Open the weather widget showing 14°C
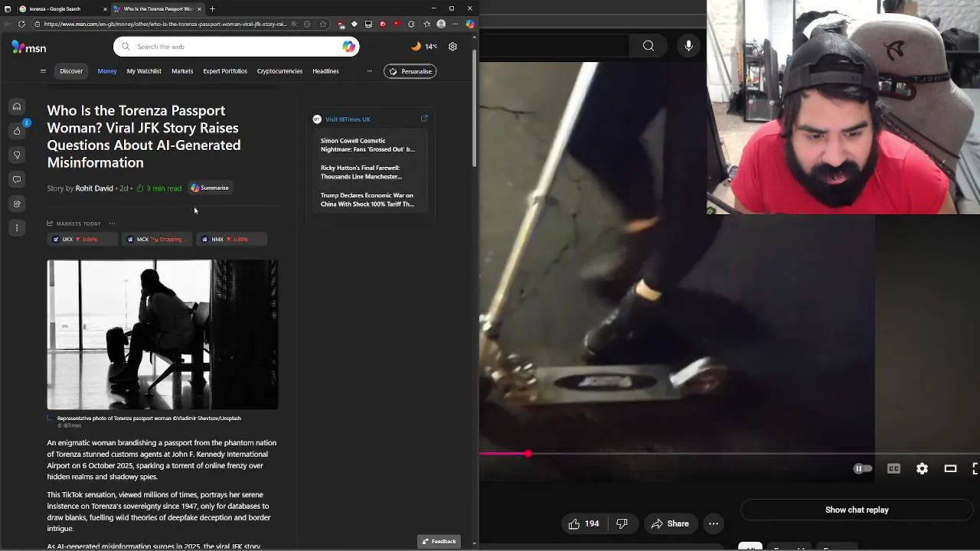980x551 pixels. click(424, 47)
